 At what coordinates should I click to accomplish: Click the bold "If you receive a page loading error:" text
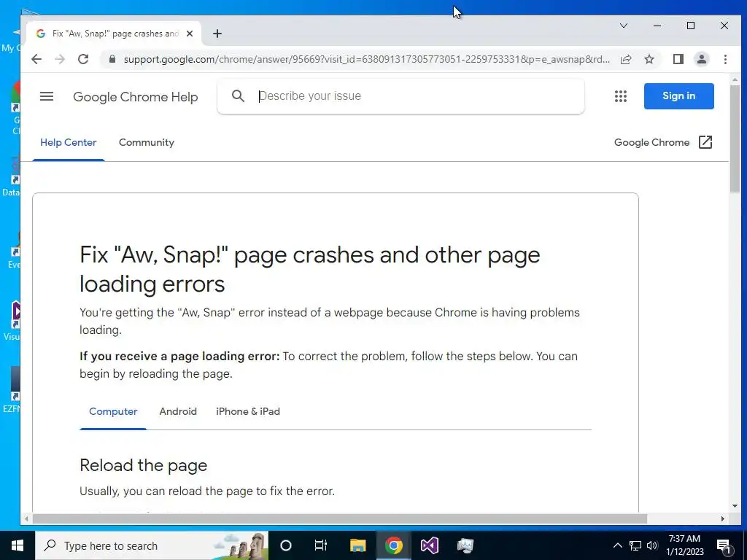[x=179, y=356]
